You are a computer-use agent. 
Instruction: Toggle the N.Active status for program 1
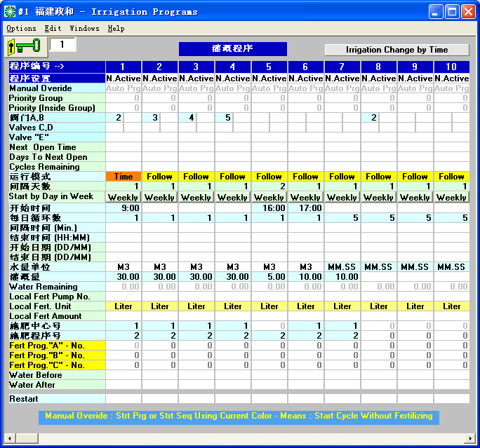[124, 79]
